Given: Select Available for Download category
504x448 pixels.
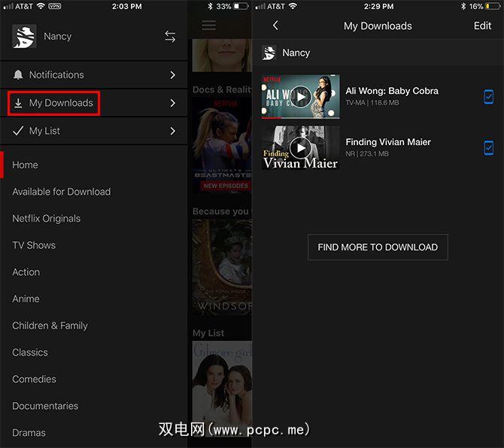Looking at the screenshot, I should (x=62, y=192).
